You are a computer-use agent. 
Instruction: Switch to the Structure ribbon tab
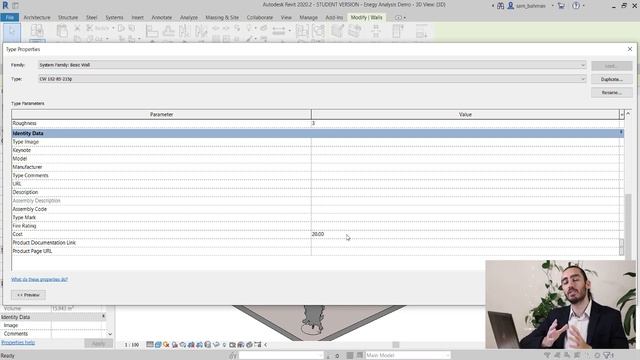tap(68, 18)
